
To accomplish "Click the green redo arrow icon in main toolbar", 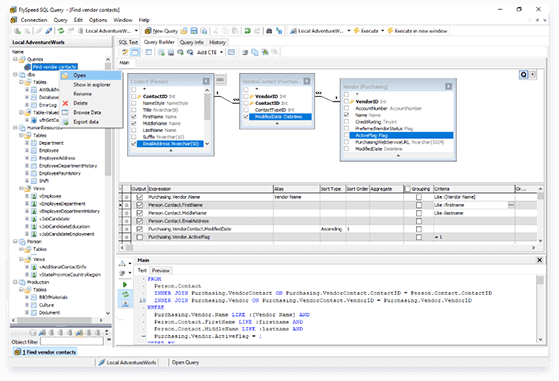I will 247,31.
